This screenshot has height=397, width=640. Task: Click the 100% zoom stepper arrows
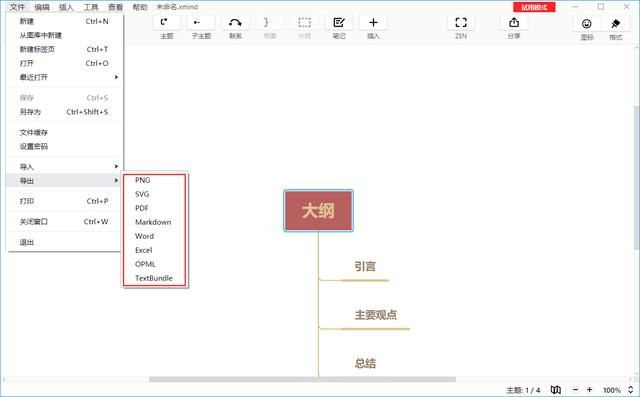(x=631, y=390)
